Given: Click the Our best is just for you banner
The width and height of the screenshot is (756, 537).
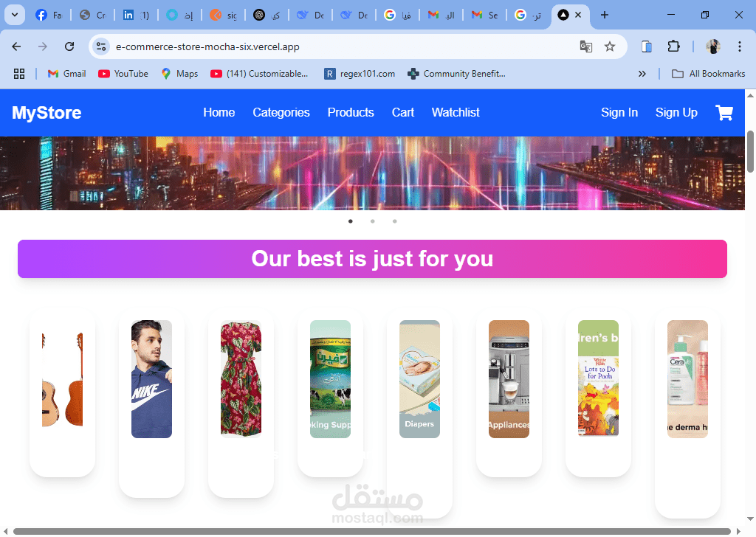Looking at the screenshot, I should pos(372,259).
